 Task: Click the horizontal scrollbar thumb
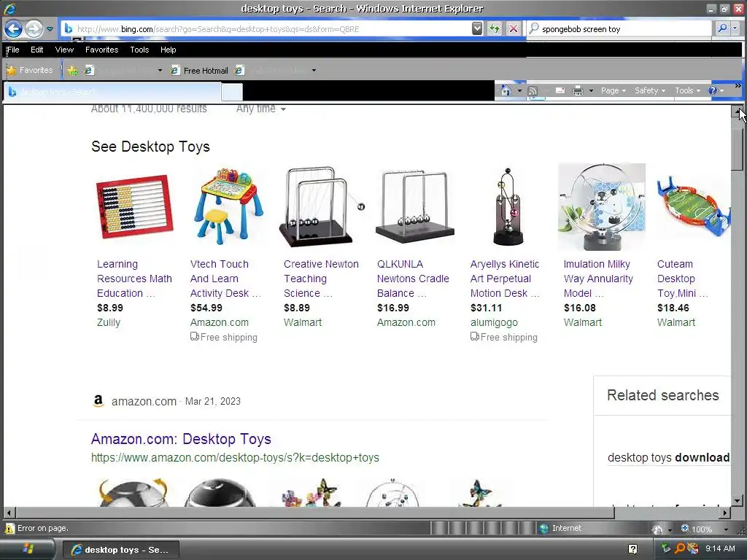pos(314,513)
